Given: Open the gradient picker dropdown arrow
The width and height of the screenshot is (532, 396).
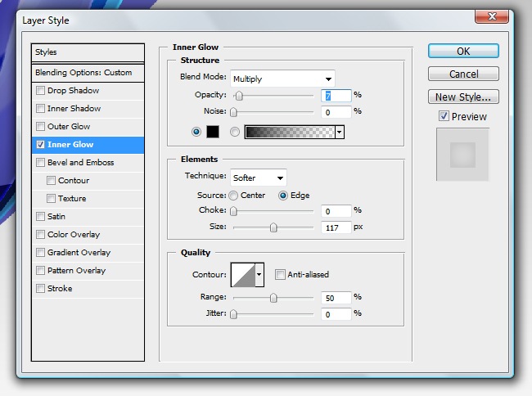Looking at the screenshot, I should tap(339, 132).
